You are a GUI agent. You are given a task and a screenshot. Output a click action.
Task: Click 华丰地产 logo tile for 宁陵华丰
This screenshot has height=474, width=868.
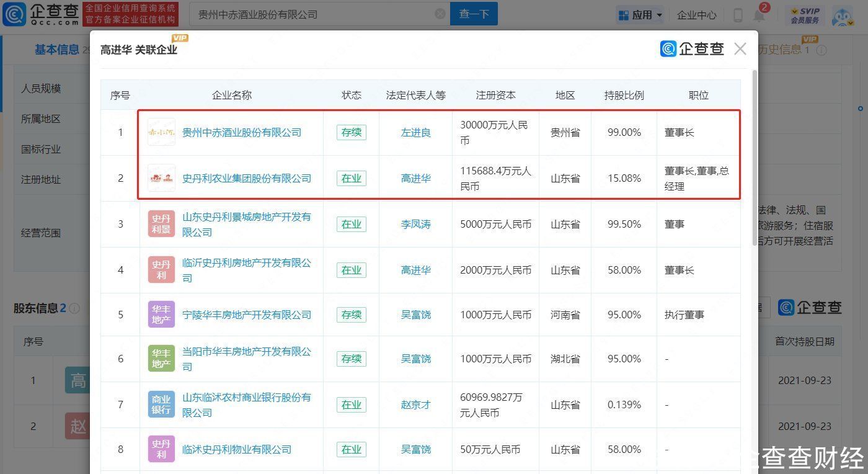click(161, 315)
